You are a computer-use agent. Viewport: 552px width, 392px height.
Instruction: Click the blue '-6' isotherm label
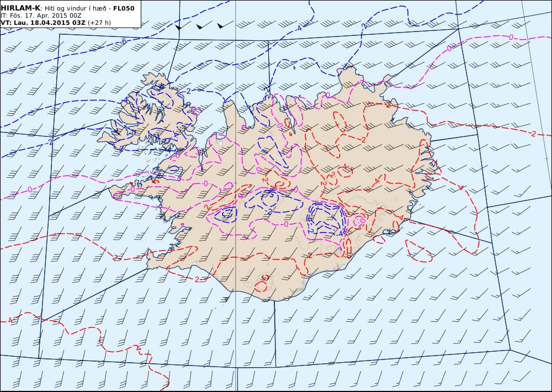[x=123, y=41]
